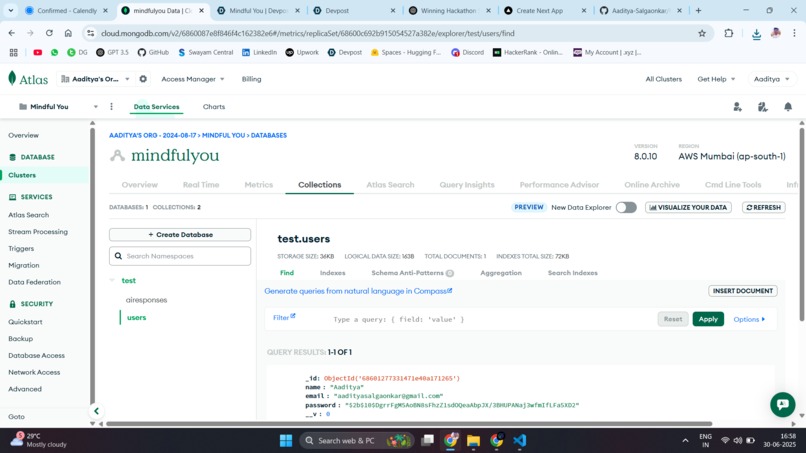Open Aaditya's Org organization dropdown
806x453 pixels.
(95, 79)
